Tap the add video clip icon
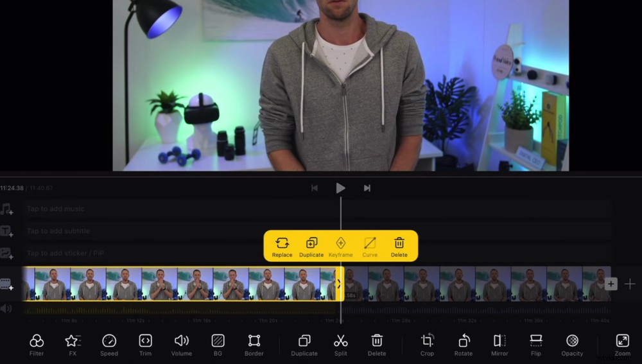The height and width of the screenshot is (364, 642). coord(7,284)
